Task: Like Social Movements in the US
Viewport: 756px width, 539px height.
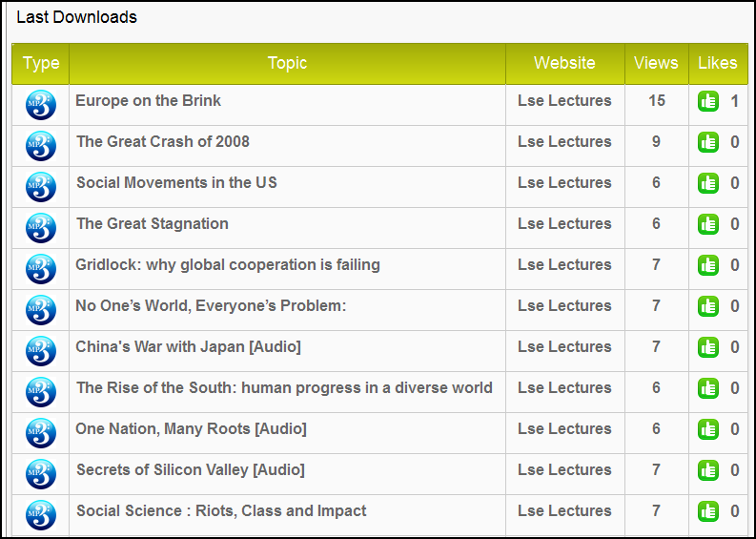Action: 707,183
